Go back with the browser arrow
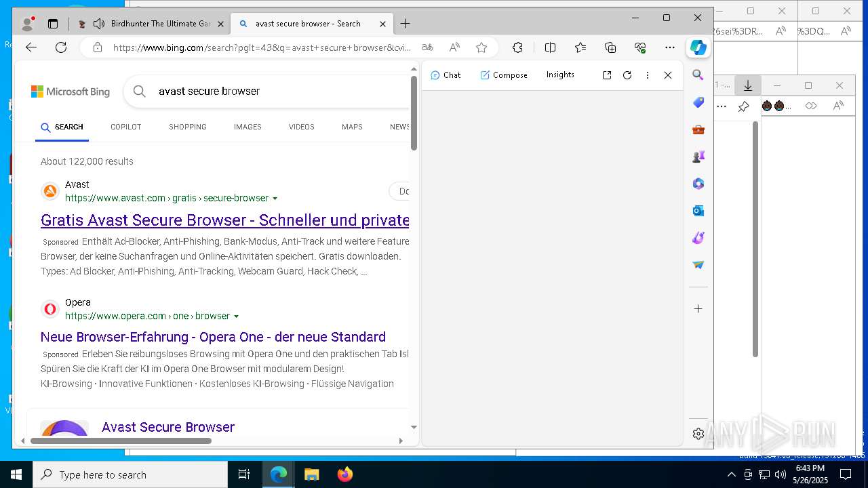Viewport: 868px width, 488px height. tap(31, 47)
